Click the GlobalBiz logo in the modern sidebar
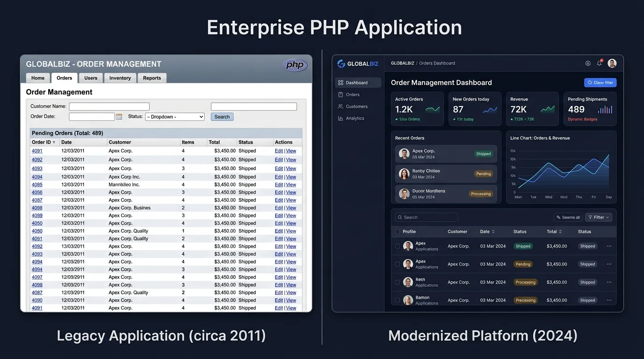 358,64
